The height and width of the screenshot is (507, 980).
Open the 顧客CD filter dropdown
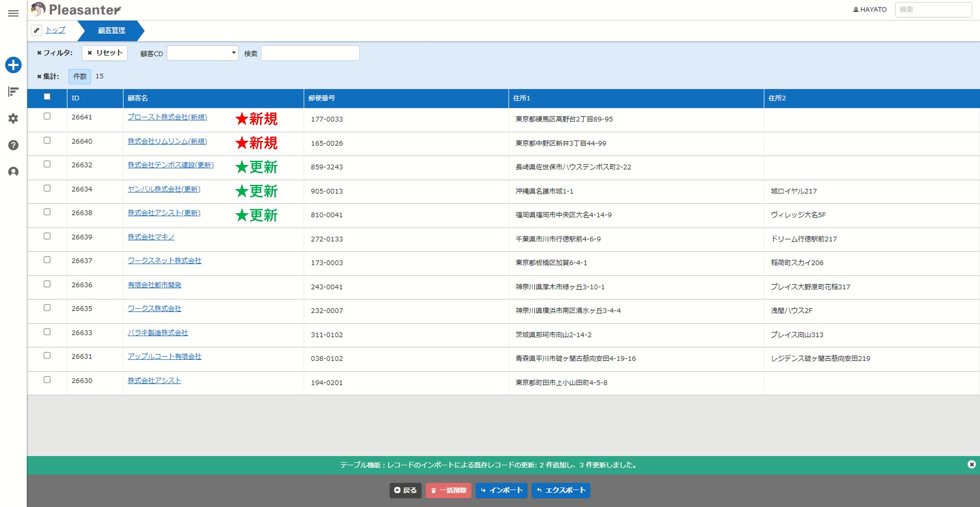pyautogui.click(x=203, y=53)
